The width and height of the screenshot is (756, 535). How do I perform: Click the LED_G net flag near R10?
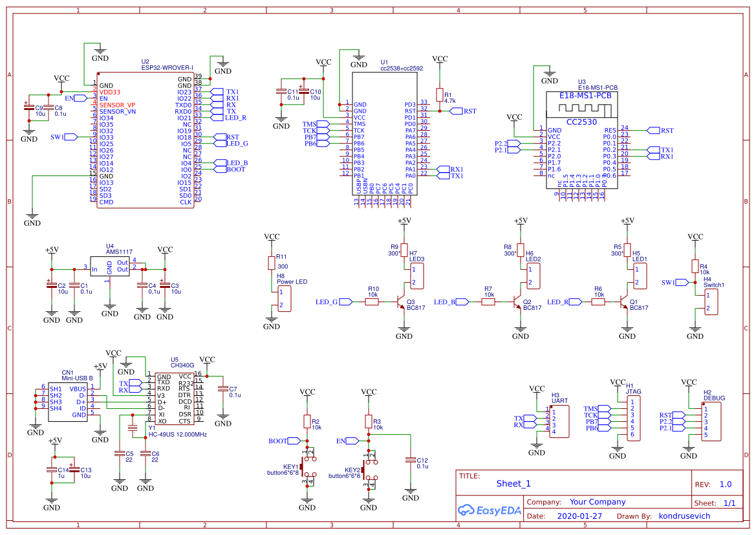point(346,302)
